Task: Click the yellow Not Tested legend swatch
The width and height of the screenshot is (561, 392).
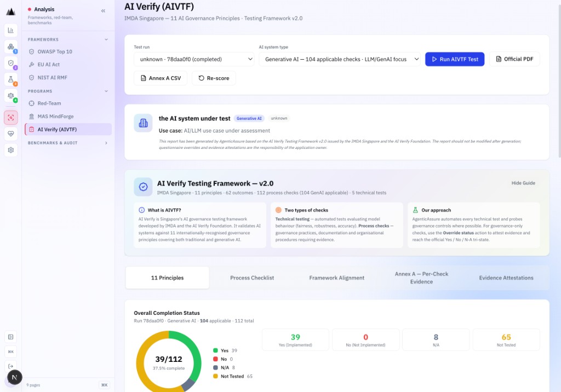Action: (x=215, y=376)
